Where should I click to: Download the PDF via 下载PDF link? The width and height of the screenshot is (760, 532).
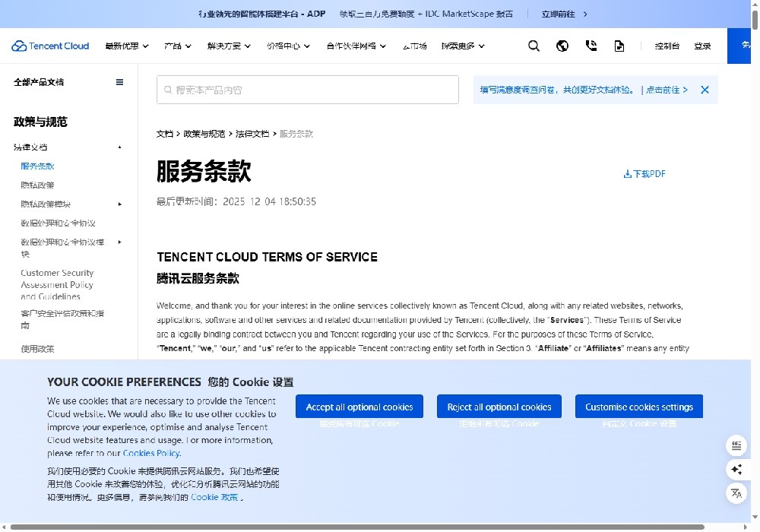click(x=644, y=174)
